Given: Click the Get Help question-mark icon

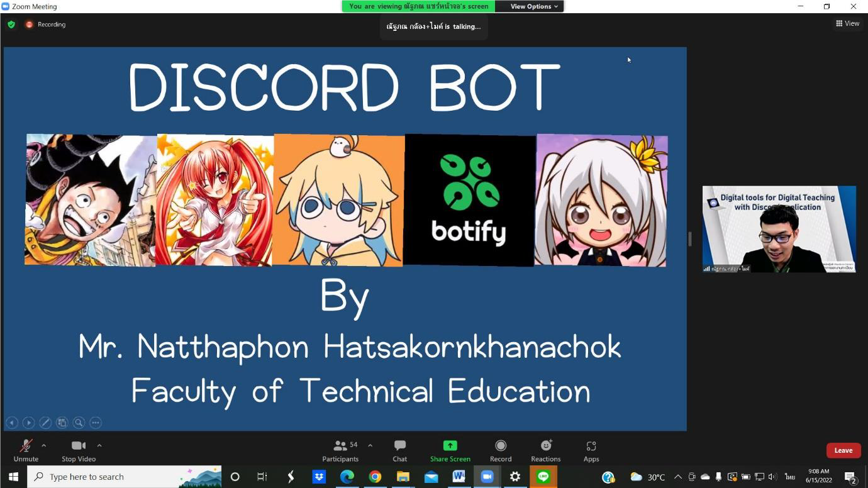Looking at the screenshot, I should [x=608, y=477].
